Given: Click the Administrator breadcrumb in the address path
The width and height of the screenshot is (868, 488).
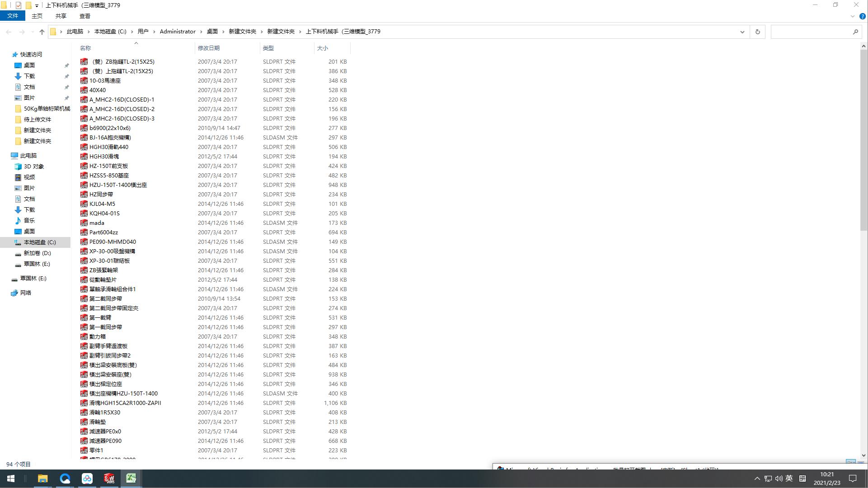Looking at the screenshot, I should click(177, 32).
